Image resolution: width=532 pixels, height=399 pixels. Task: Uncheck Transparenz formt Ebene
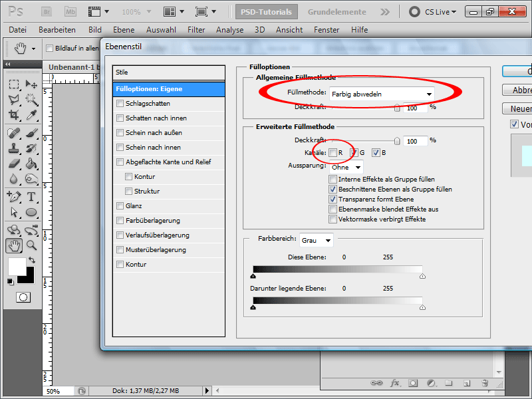click(x=333, y=199)
